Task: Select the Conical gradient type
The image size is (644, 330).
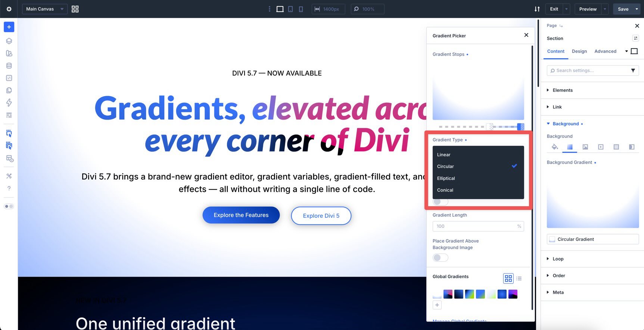Action: [x=478, y=190]
